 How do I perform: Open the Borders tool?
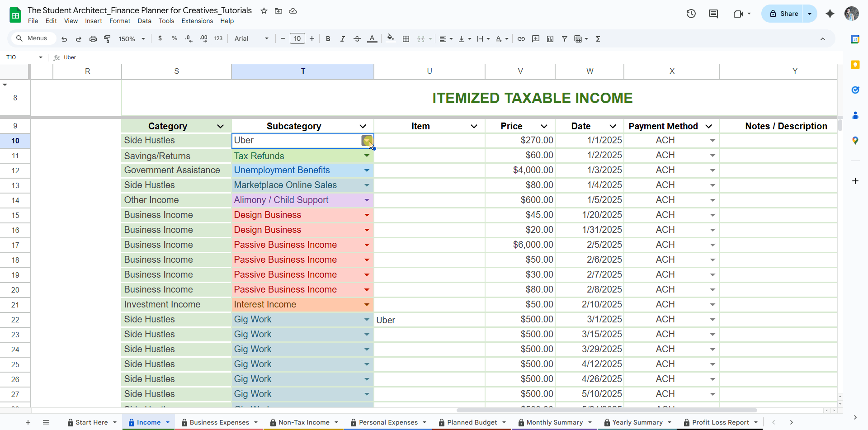coord(406,39)
